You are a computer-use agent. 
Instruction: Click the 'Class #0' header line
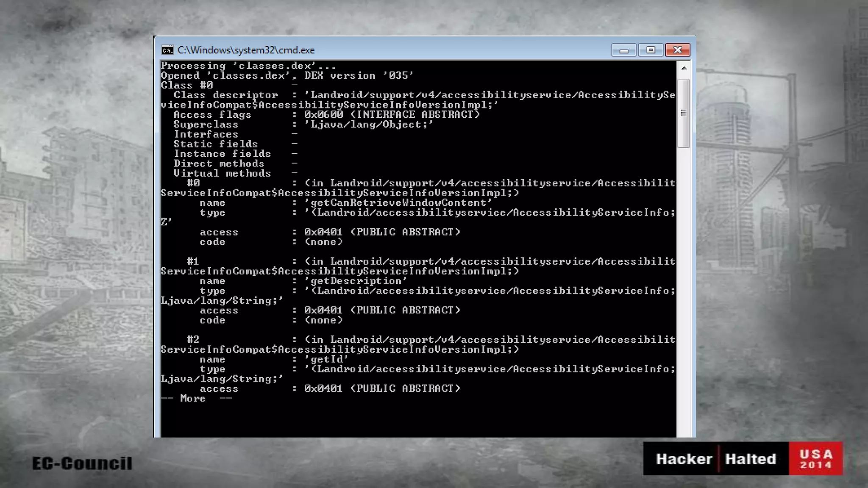coord(186,86)
